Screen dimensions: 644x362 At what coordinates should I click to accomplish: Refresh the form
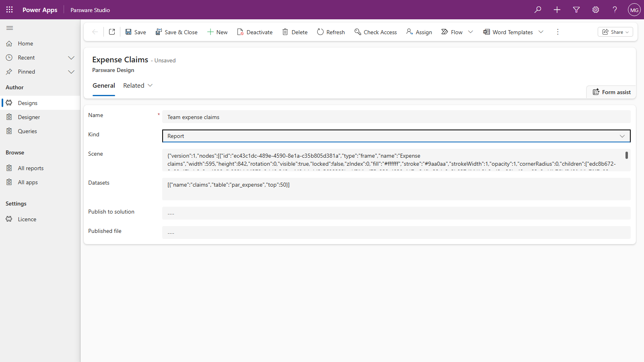[331, 32]
